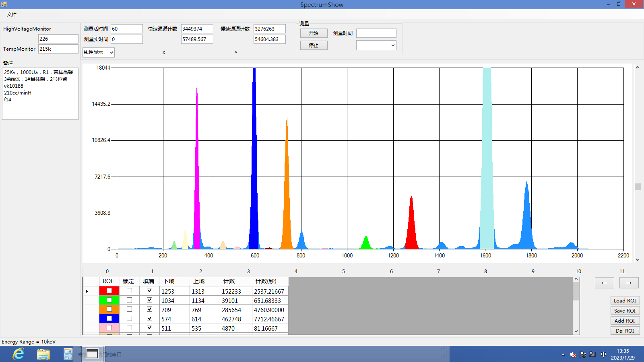Open the network signal tray icon
The height and width of the screenshot is (362, 644).
click(592, 354)
